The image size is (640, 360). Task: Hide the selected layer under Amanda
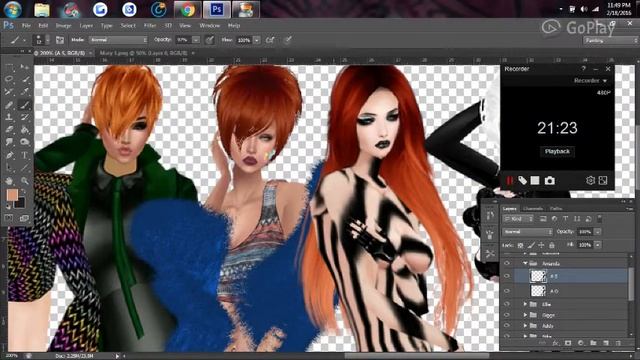click(x=507, y=276)
